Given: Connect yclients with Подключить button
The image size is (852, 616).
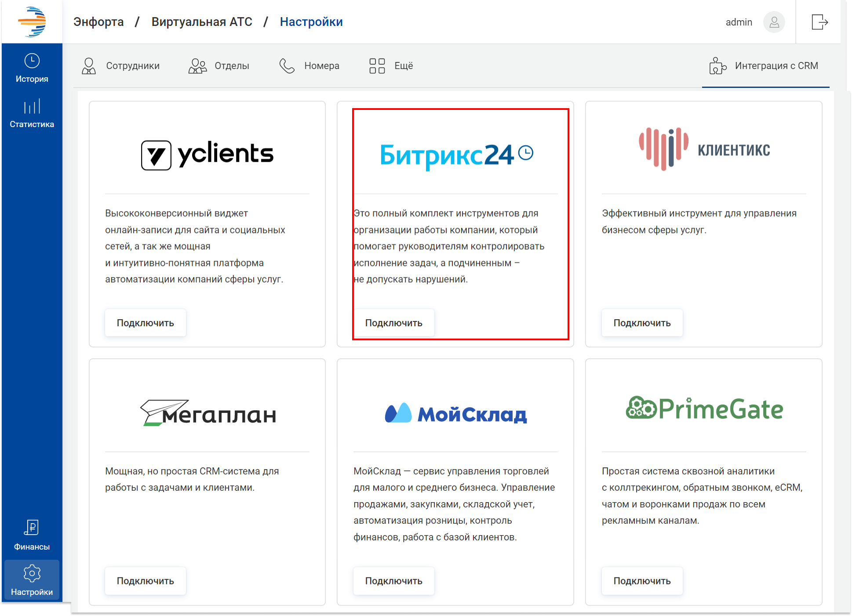Looking at the screenshot, I should click(x=146, y=323).
